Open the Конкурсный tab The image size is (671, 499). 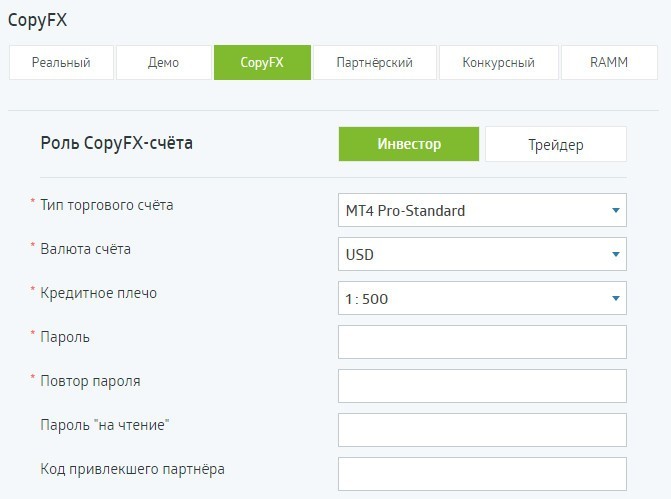click(497, 62)
